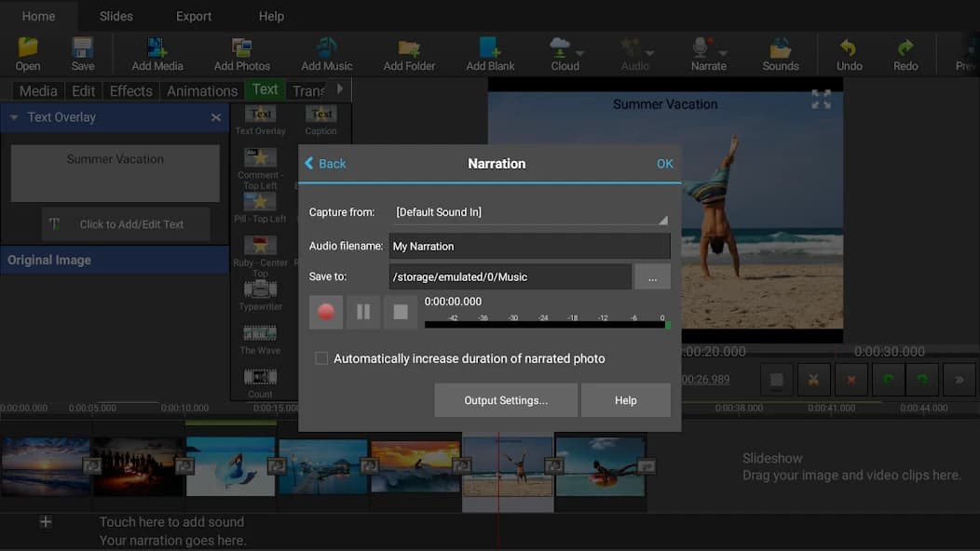Click the Save disk icon
The width and height of the screenshot is (980, 551).
point(83,48)
